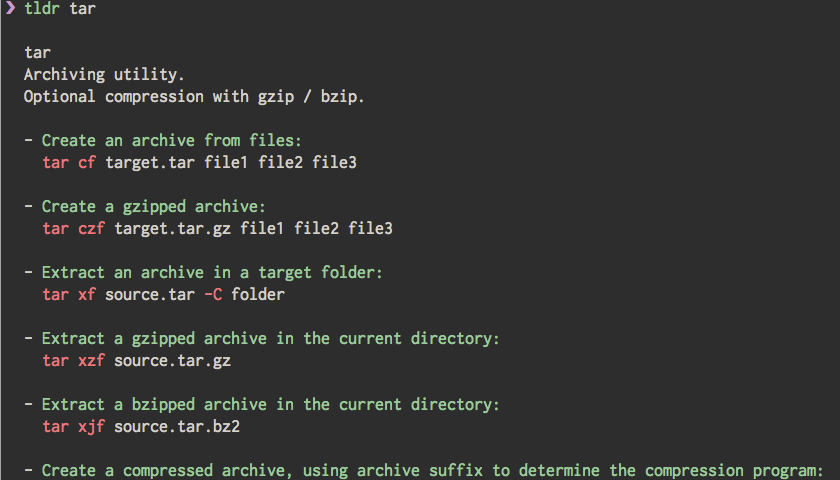The width and height of the screenshot is (840, 480).
Task: Click the "source.tar.gz" file name
Action: [172, 360]
